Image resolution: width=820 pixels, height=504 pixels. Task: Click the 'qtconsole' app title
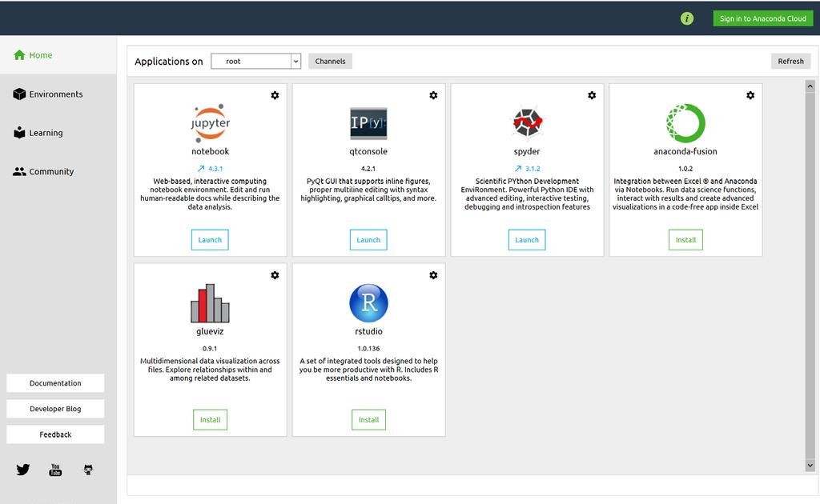(368, 151)
